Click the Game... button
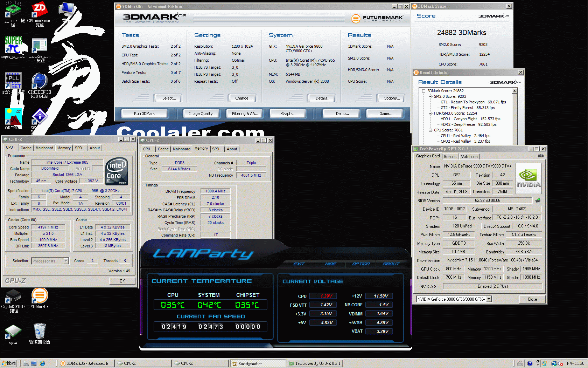This screenshot has height=368, width=588. tap(386, 114)
